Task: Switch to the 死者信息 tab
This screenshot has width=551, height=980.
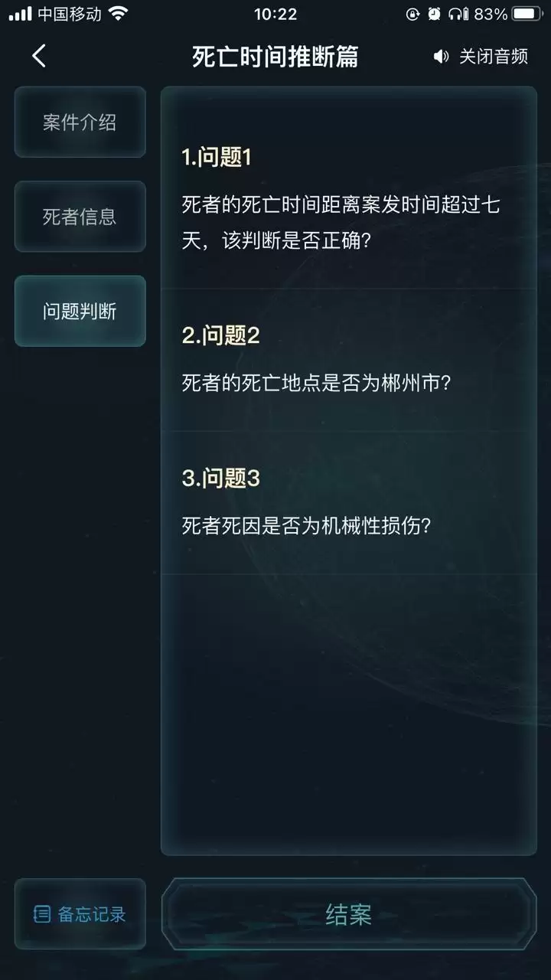Action: pyautogui.click(x=80, y=217)
